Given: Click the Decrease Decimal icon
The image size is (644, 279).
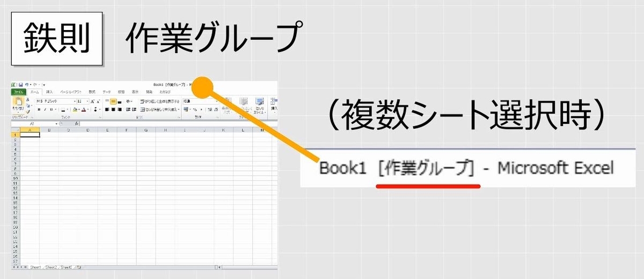Looking at the screenshot, I should coord(216,110).
